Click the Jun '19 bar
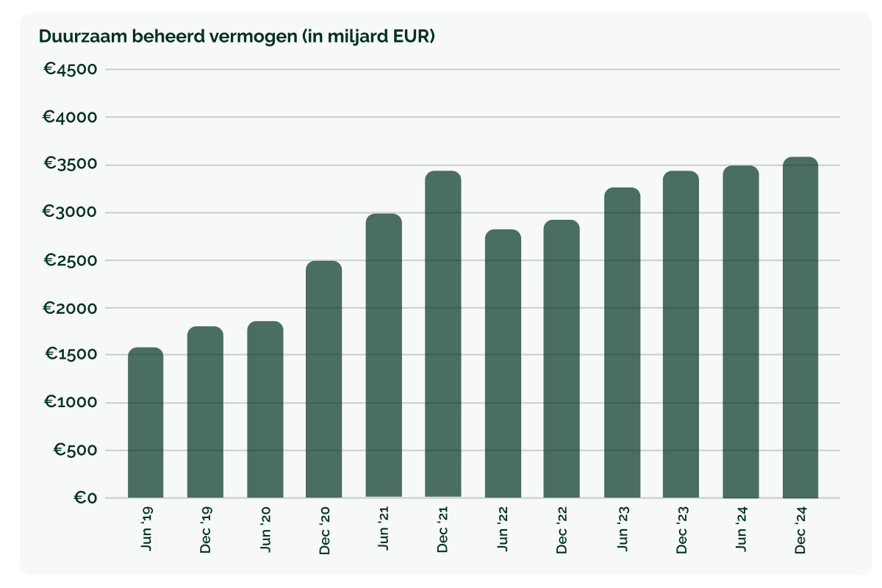Screen dimensions: 882x588 pyautogui.click(x=146, y=423)
